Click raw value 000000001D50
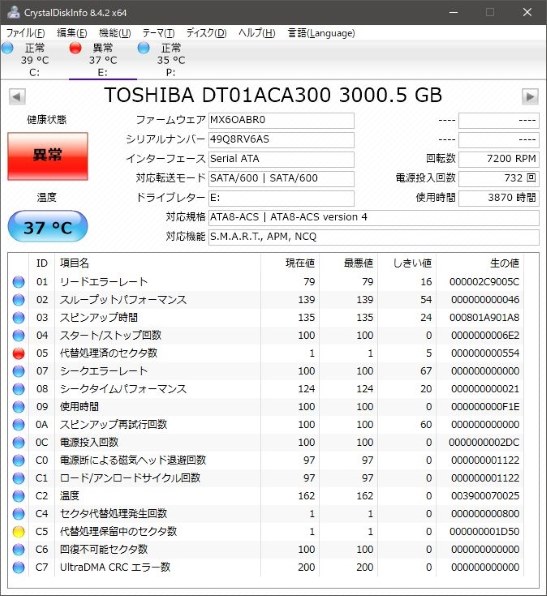The width and height of the screenshot is (547, 596). pos(484,532)
